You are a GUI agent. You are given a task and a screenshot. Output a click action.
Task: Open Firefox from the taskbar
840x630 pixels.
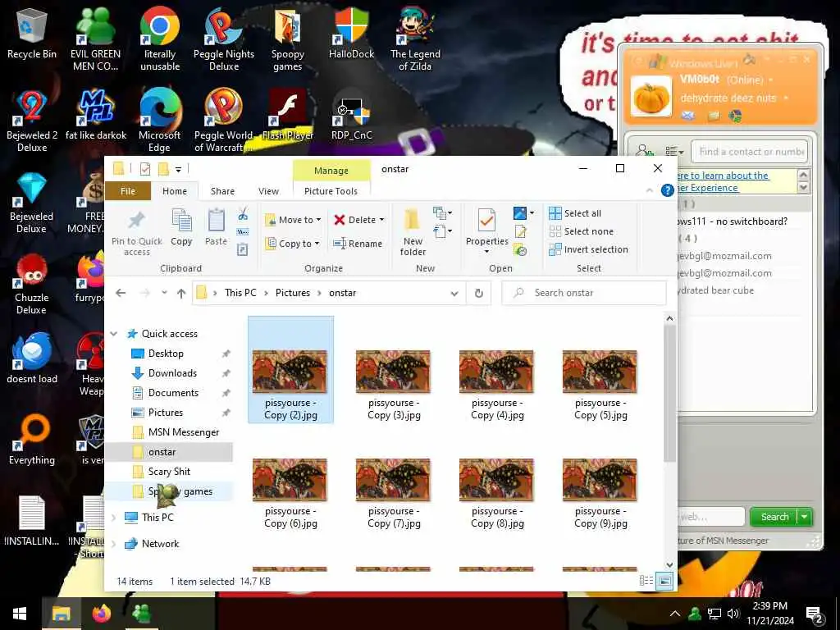[x=101, y=614]
